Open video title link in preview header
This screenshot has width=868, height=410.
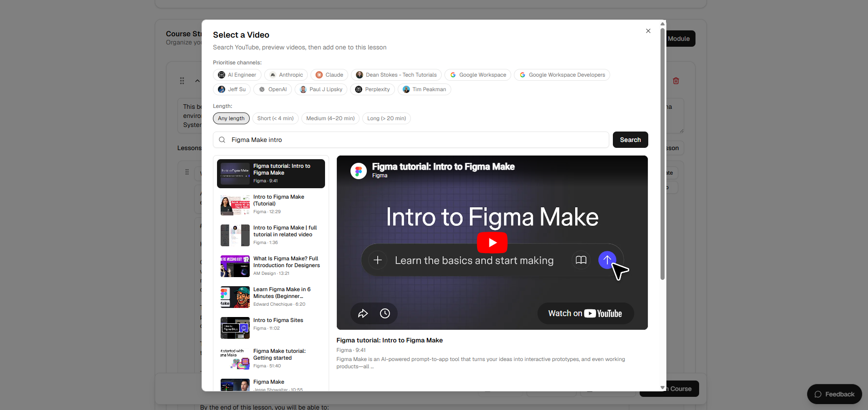(443, 167)
